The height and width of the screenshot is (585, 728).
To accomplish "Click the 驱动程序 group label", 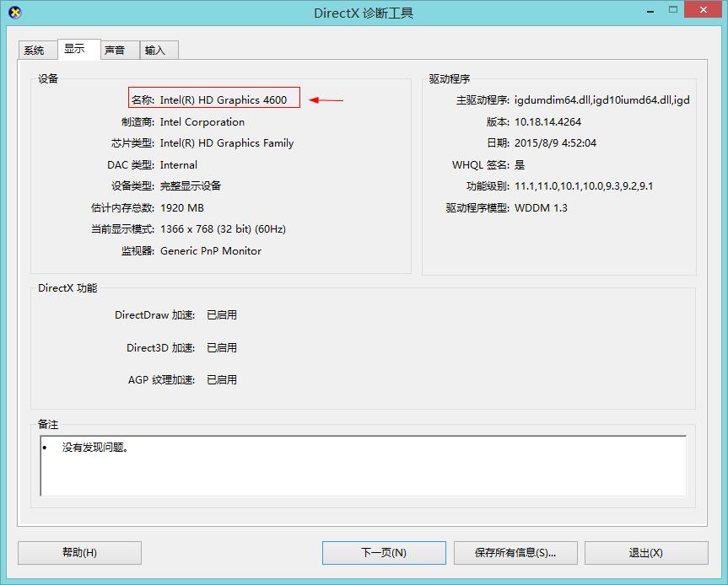I will tap(450, 79).
